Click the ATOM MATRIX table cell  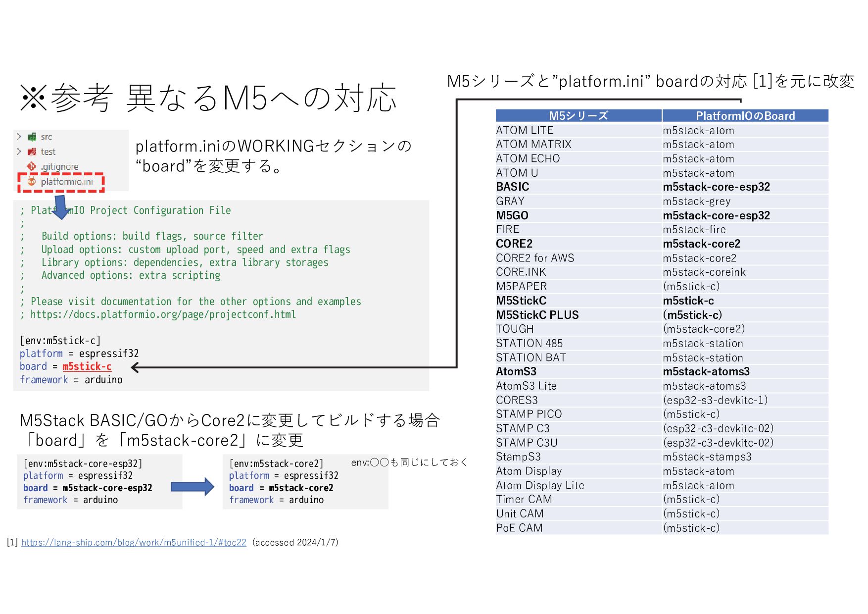[579, 144]
